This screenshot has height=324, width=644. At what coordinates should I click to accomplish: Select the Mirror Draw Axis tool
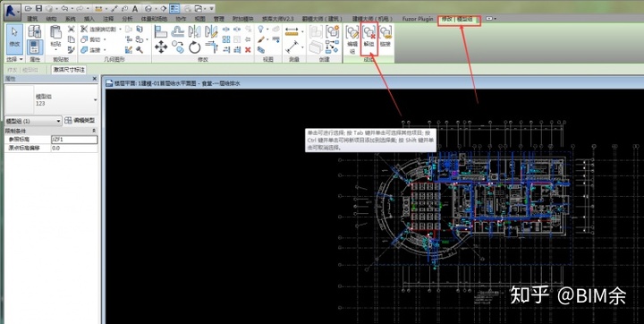pos(211,31)
